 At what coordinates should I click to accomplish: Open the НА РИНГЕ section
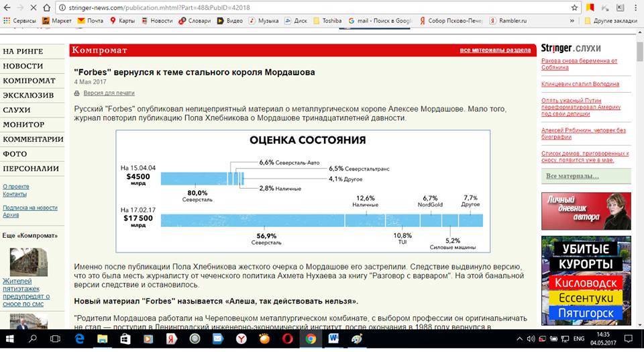[x=23, y=52]
